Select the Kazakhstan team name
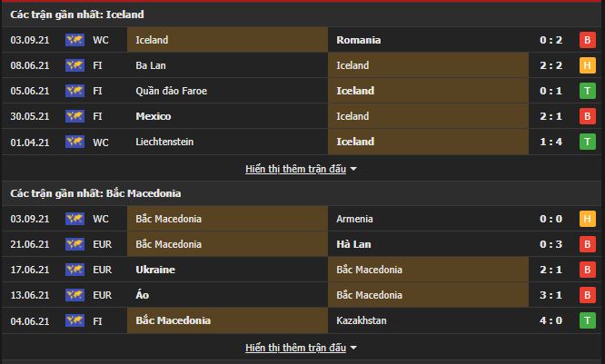The image size is (605, 364). 361,320
